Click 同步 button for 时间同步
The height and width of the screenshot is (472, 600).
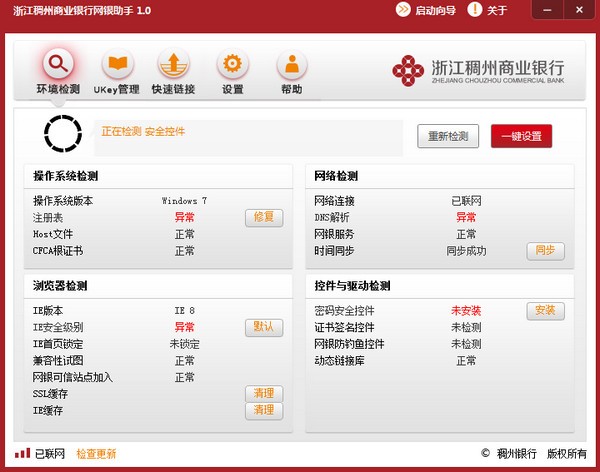545,251
